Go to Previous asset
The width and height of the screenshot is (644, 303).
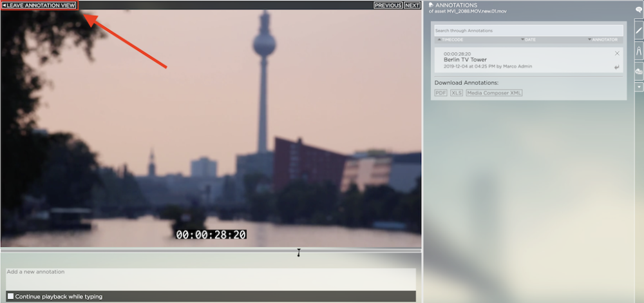[x=388, y=5]
